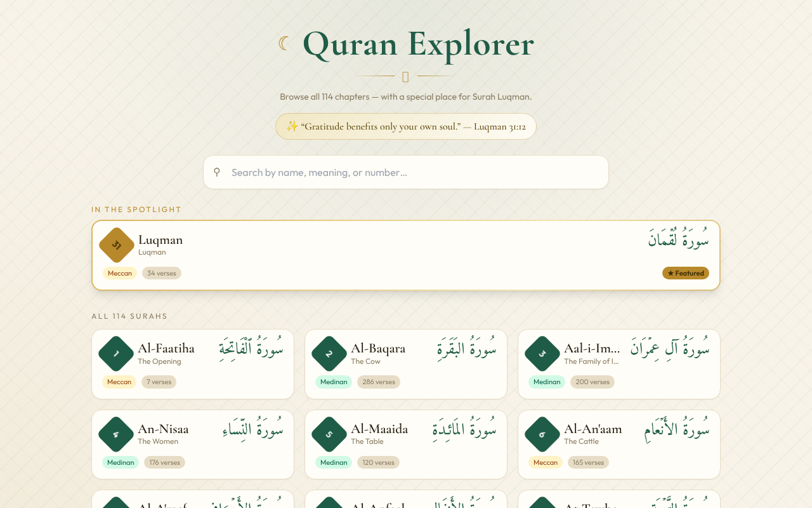Screen dimensions: 812x508
Task: Click the 165 verses tag
Action: [x=589, y=462]
